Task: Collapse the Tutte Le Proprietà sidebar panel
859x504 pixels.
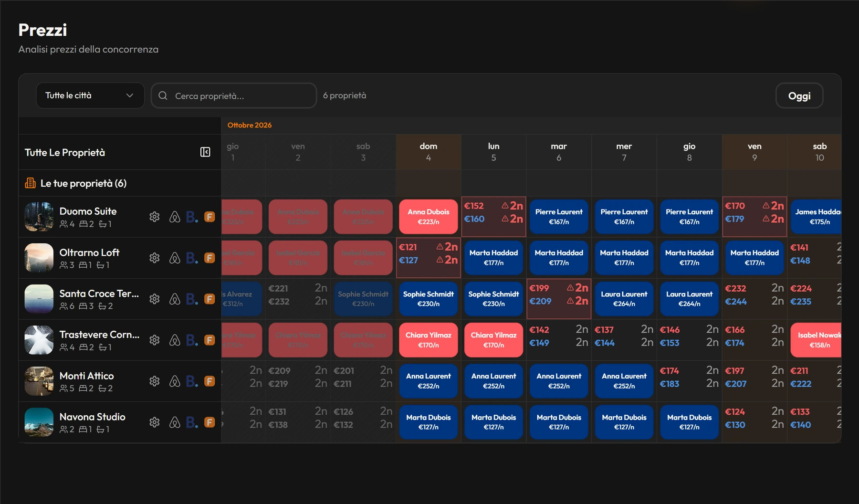Action: pos(205,152)
